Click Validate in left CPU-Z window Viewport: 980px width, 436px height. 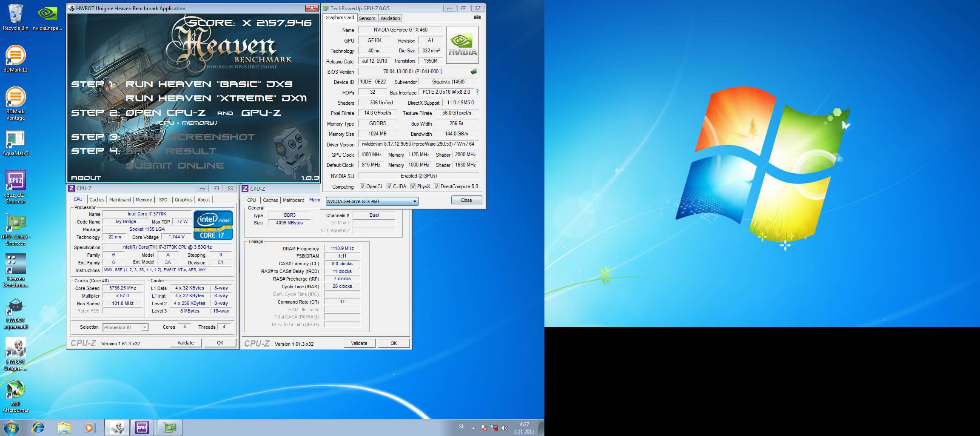(185, 343)
